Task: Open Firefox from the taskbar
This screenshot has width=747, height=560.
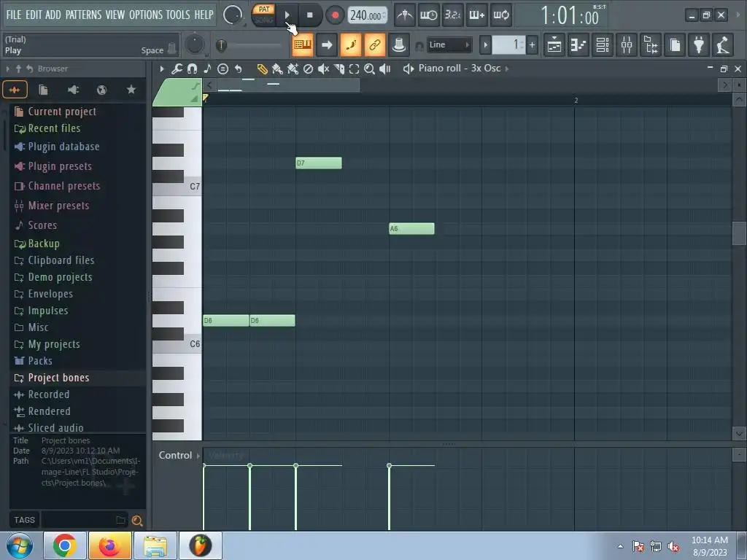Action: 109,545
